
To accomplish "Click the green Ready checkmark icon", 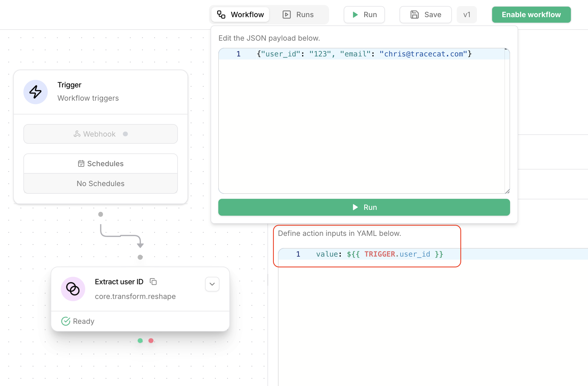I will pos(65,321).
